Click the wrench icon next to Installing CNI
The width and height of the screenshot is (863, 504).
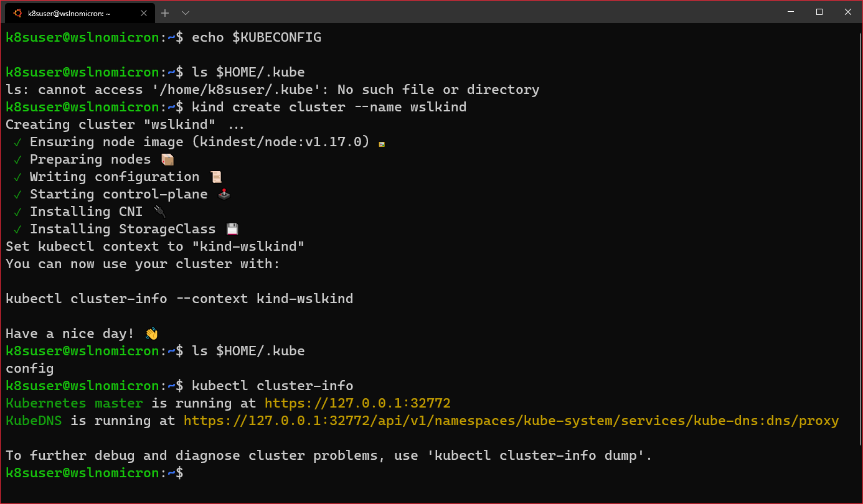point(160,211)
